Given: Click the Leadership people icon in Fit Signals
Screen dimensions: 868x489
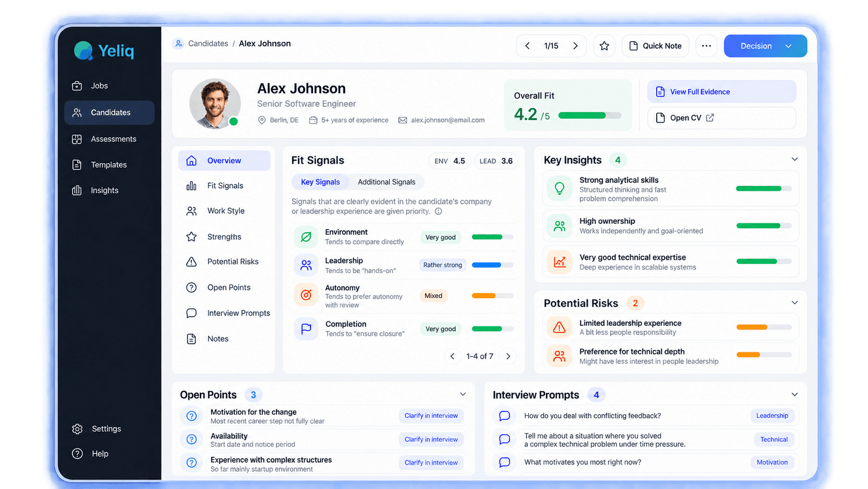Looking at the screenshot, I should click(306, 266).
